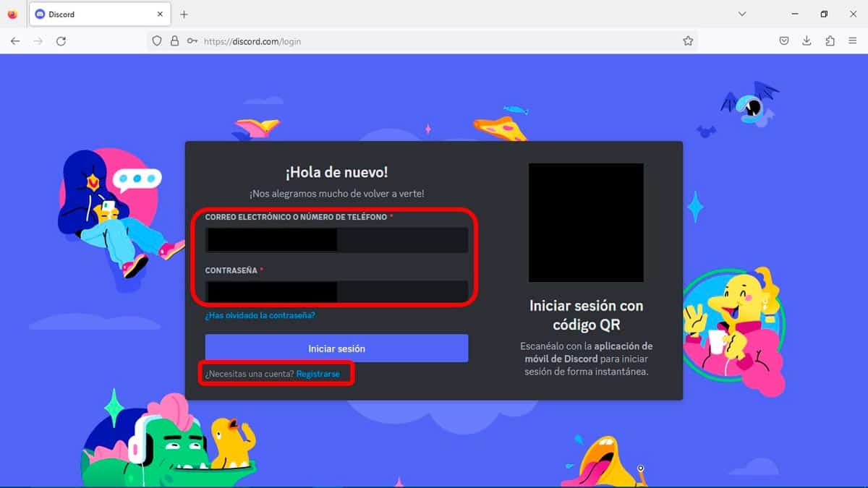Minimize the Firefox window

pos(795,14)
